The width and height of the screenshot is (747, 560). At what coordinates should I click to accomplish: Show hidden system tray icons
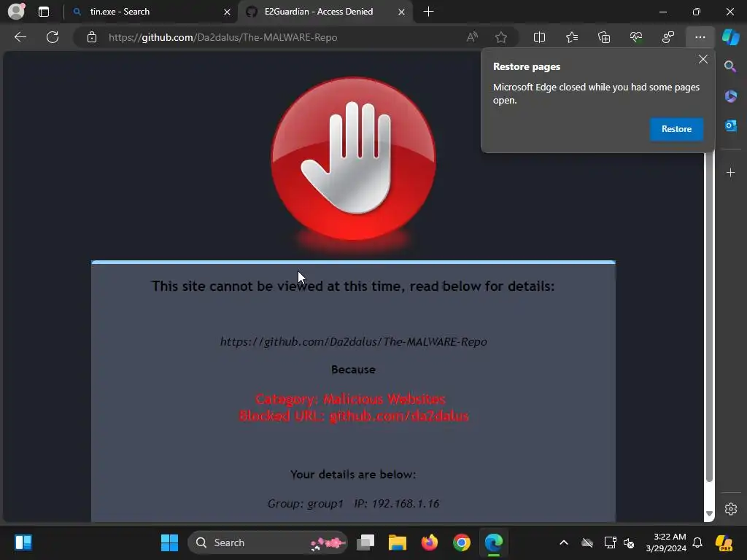coord(564,542)
